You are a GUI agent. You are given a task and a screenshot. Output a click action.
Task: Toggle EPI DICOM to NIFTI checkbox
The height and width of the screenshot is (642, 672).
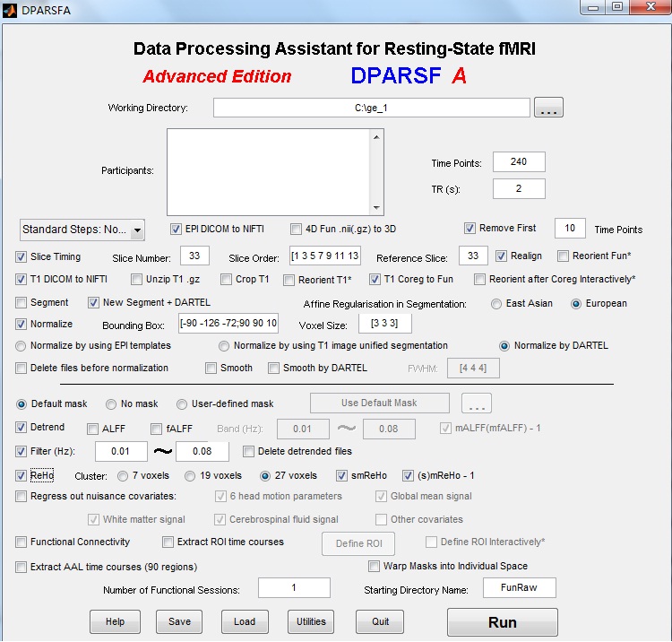tap(176, 229)
